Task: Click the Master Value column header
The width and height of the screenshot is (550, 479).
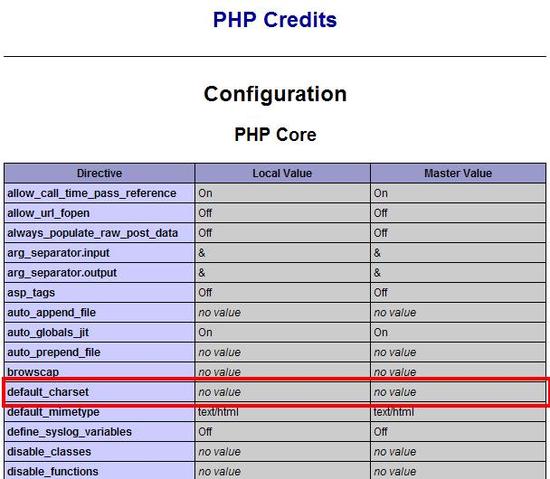Action: click(458, 173)
